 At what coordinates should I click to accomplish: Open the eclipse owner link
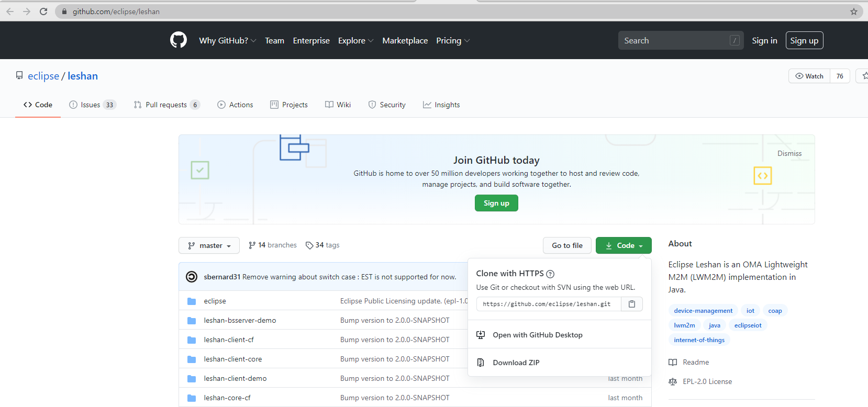43,76
